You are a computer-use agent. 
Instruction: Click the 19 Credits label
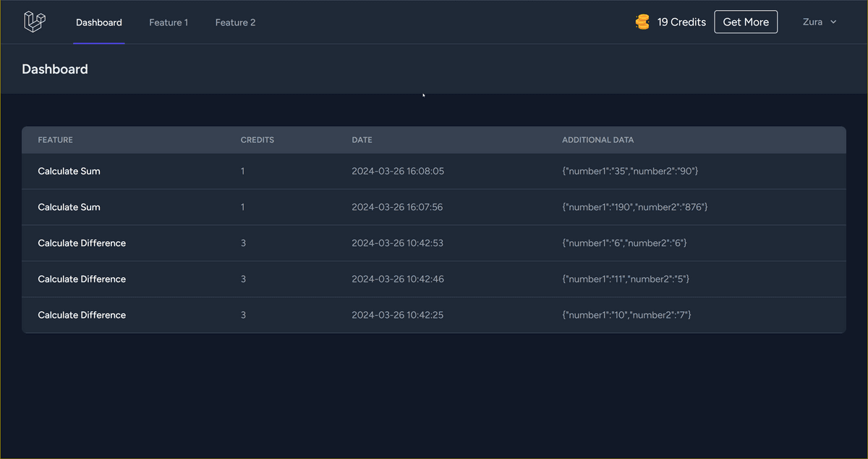click(681, 22)
